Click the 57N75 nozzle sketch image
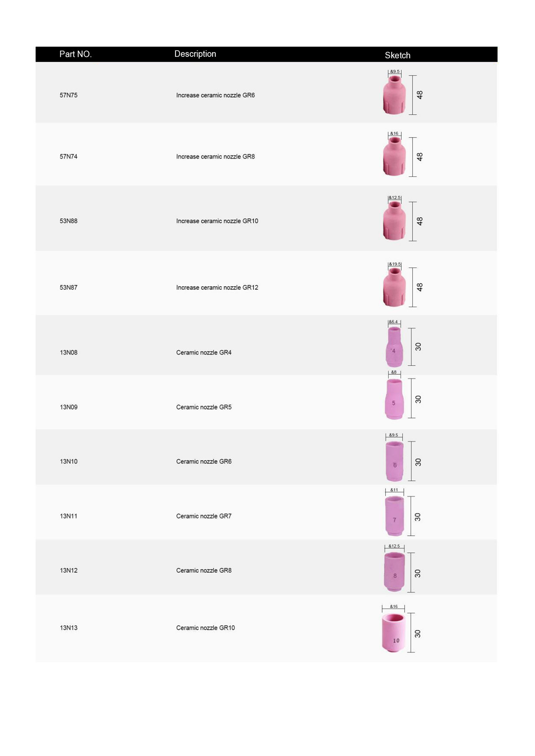This screenshot has height=756, width=535. [x=394, y=95]
